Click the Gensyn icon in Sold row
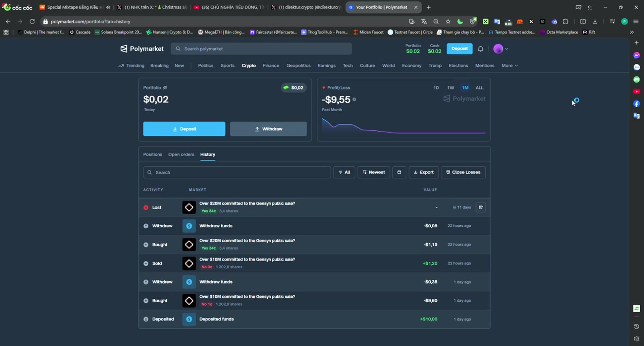The width and height of the screenshot is (644, 346). [189, 263]
